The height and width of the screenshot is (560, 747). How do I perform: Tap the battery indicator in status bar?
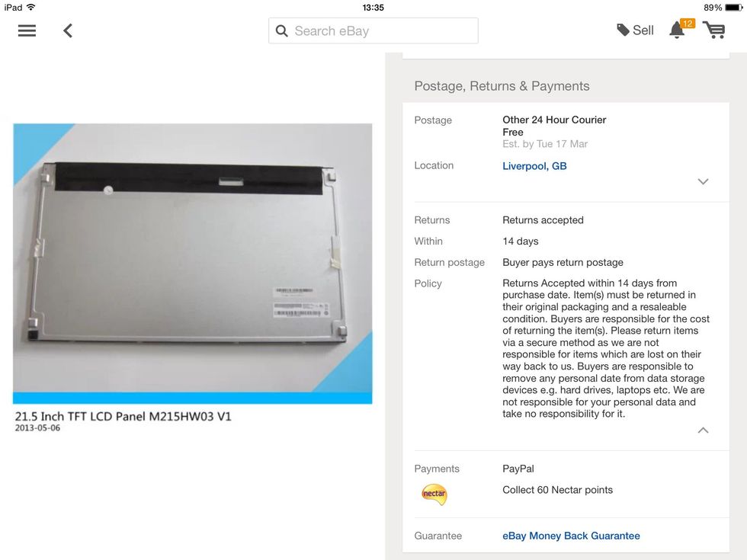click(x=733, y=8)
